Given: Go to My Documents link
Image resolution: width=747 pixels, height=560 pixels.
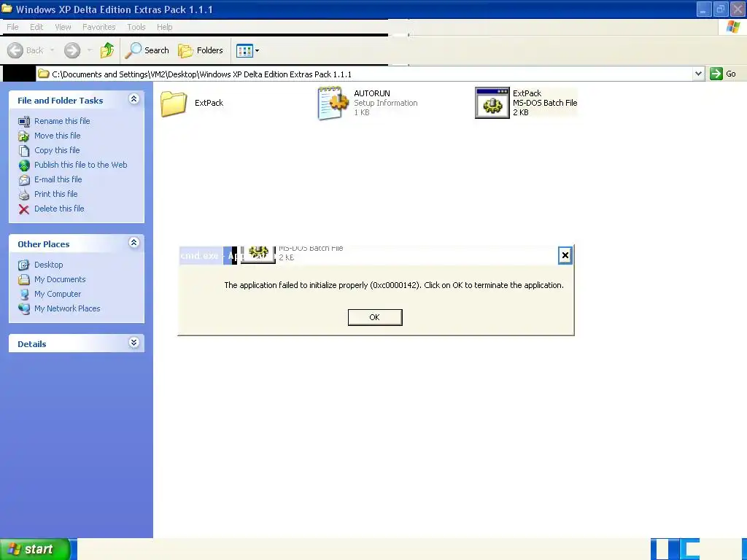Looking at the screenshot, I should pos(60,279).
